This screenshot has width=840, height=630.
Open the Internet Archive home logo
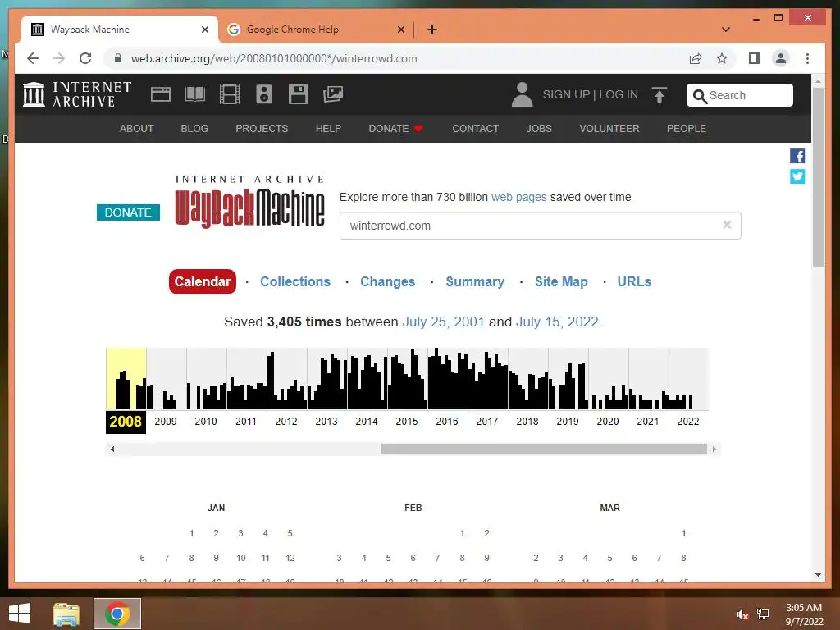coord(77,94)
